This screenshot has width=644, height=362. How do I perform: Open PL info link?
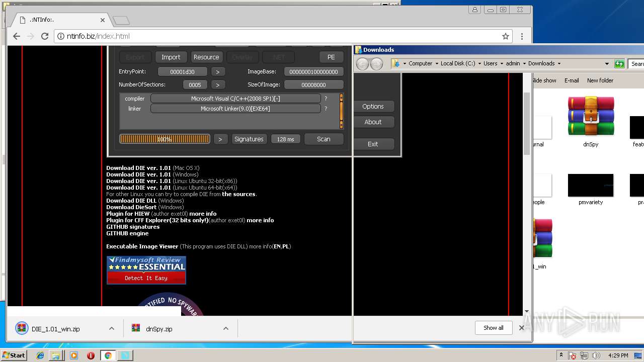point(285,246)
